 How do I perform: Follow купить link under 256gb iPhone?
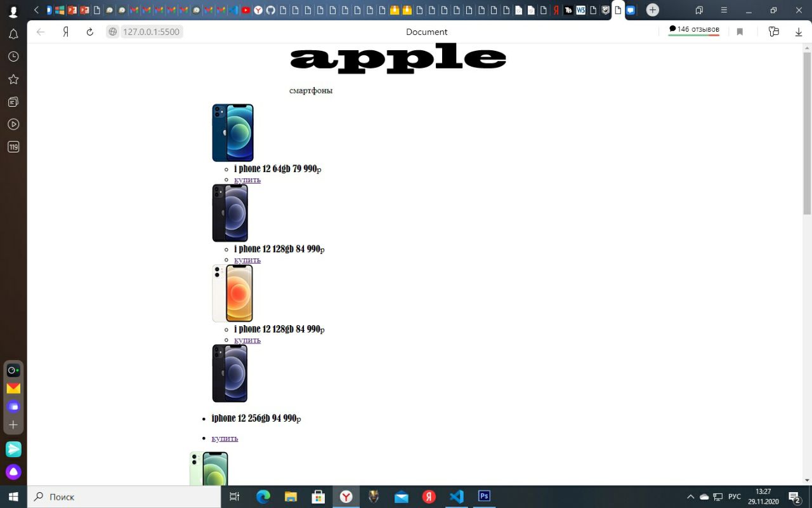[x=225, y=438]
